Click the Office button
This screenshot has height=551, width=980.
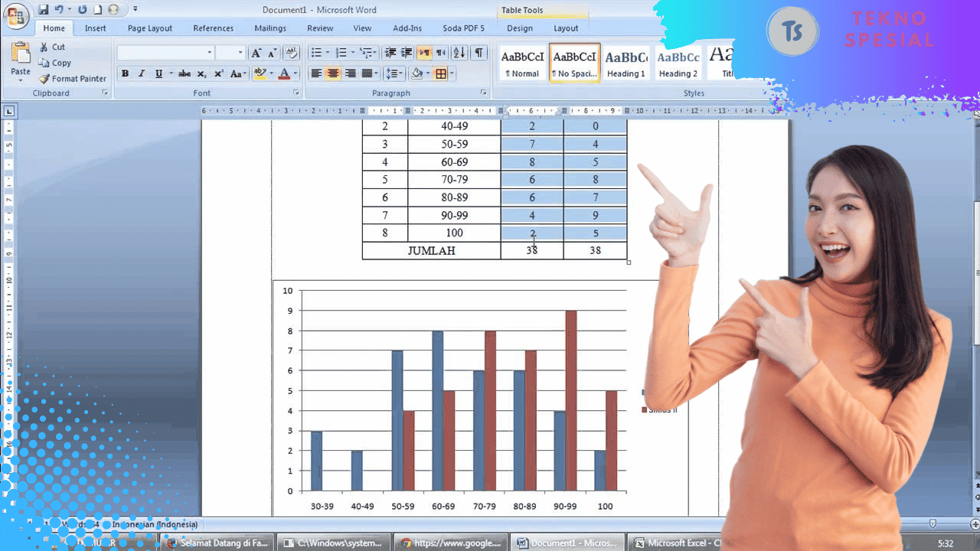(x=17, y=15)
